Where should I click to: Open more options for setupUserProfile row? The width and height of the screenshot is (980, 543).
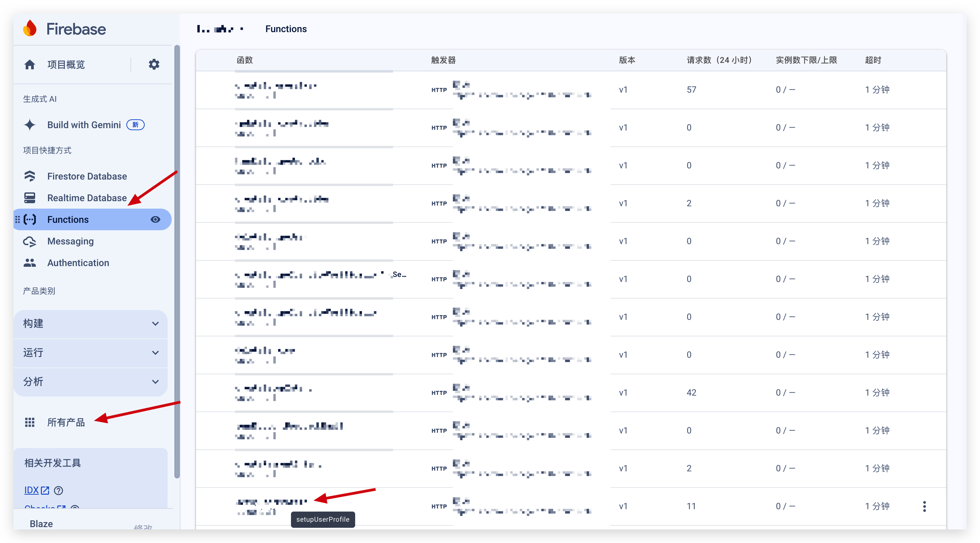tap(925, 506)
